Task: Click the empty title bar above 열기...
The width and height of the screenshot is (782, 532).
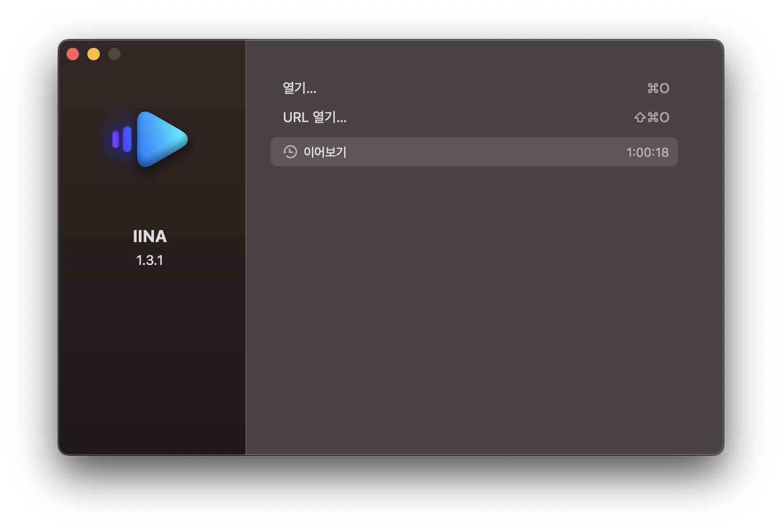Action: point(484,56)
